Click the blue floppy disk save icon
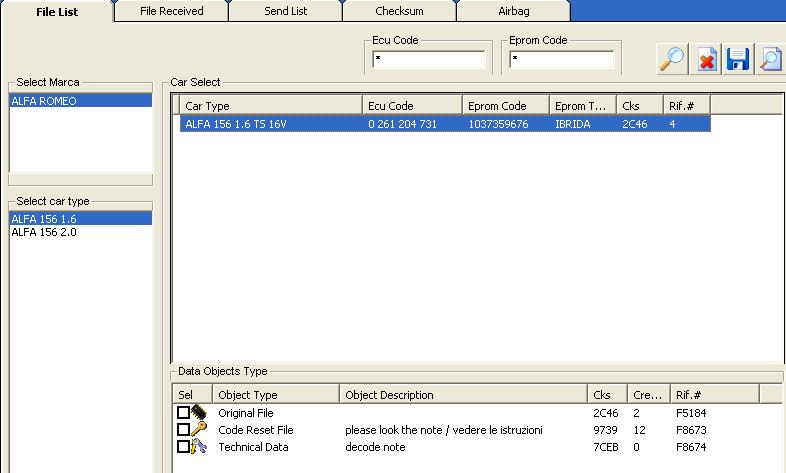Viewport: 786px width, 473px height. pyautogui.click(x=738, y=59)
